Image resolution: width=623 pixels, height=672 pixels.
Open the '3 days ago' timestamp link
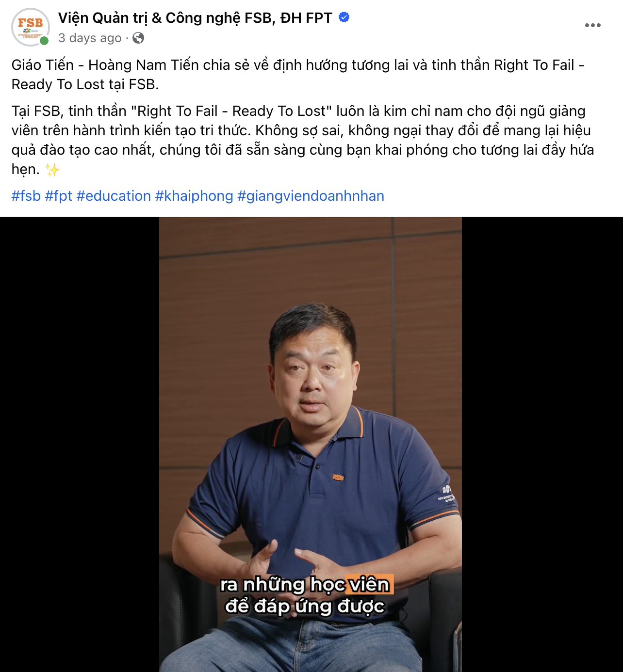(x=90, y=38)
